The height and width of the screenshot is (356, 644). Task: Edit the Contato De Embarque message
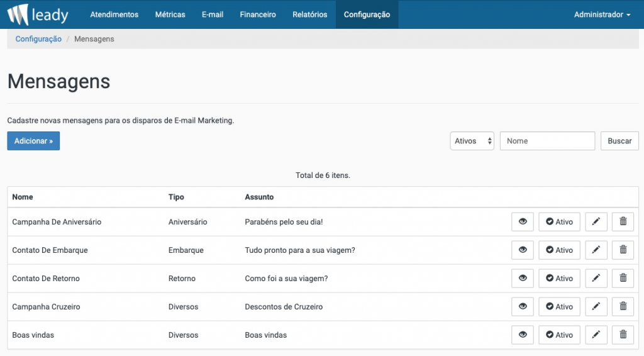(x=596, y=250)
